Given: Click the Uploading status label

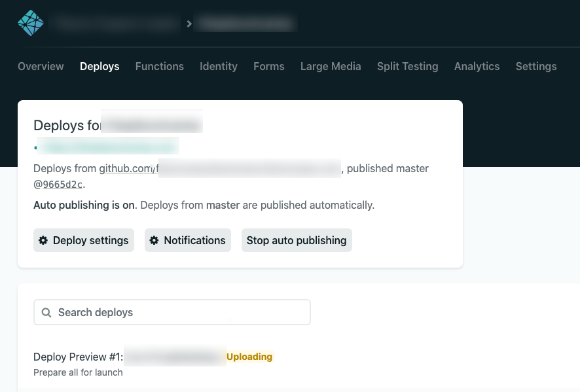Looking at the screenshot, I should (249, 357).
